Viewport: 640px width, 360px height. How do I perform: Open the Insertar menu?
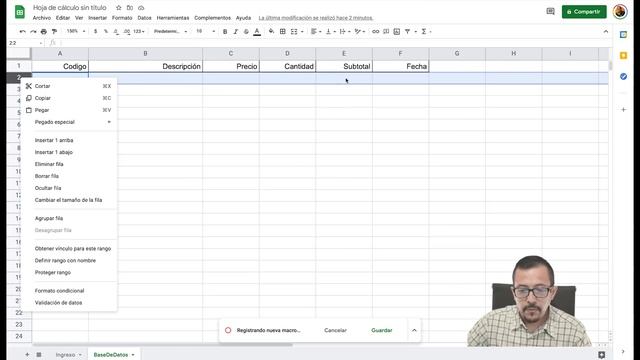point(98,18)
